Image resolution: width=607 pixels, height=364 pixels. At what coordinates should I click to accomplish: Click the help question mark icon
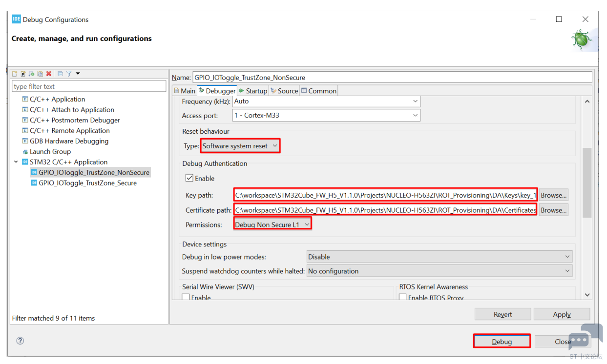(20, 341)
